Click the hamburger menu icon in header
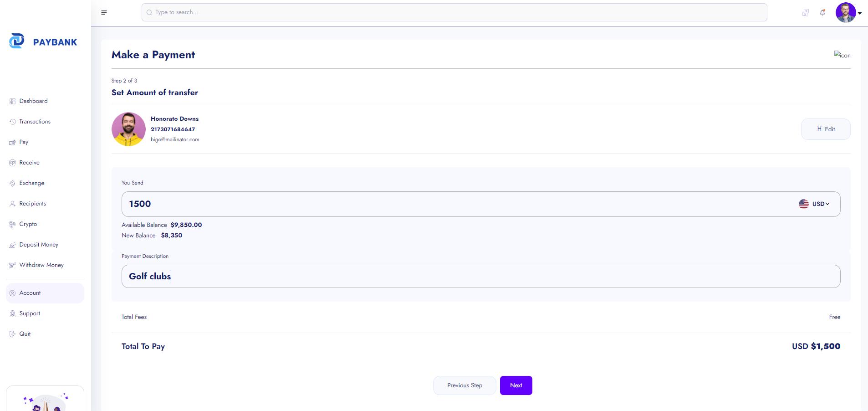The width and height of the screenshot is (868, 411). coord(104,12)
